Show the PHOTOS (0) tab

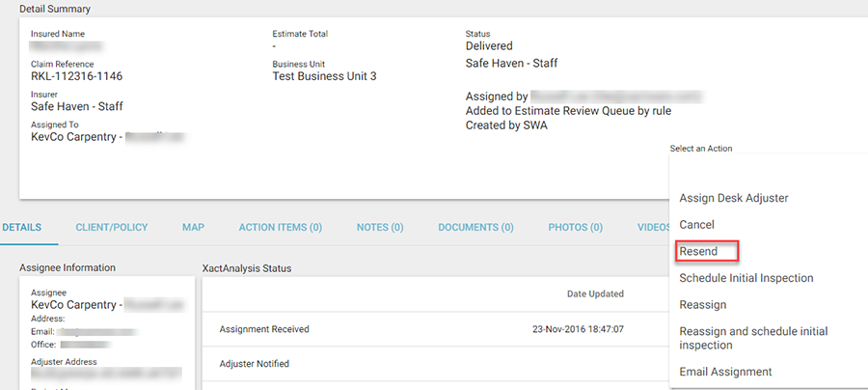(x=576, y=228)
